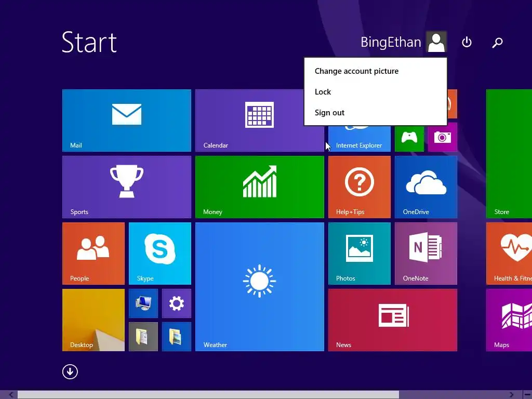Open the News tile

tap(393, 320)
